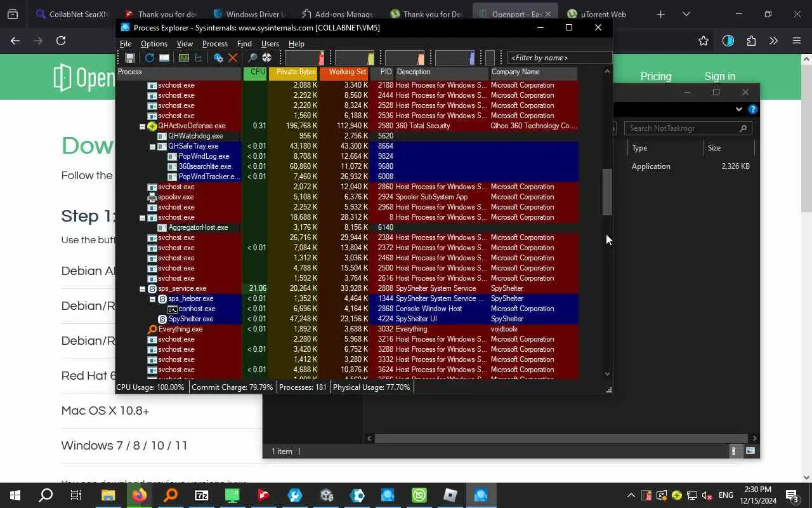Click the green graph icon in Process Explorer toolbar
Viewport: 812px width, 508px height.
coord(184,58)
